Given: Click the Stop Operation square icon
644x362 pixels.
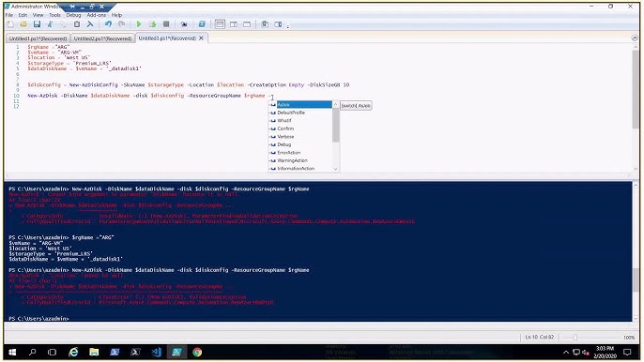Looking at the screenshot, I should tap(166, 24).
